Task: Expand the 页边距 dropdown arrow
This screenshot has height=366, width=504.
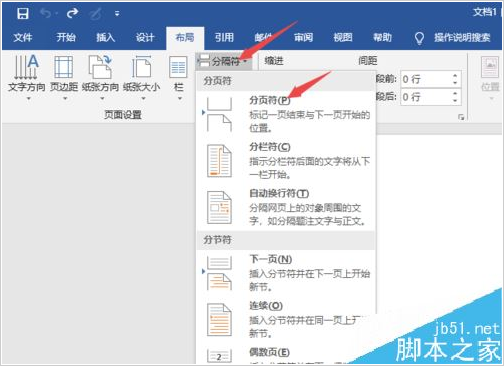Action: pyautogui.click(x=65, y=99)
